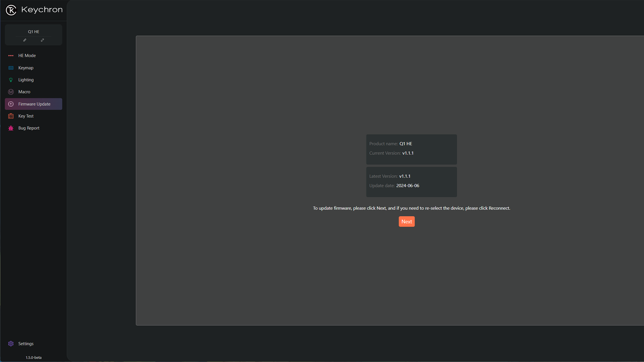Click the Settings gear icon

(11, 344)
